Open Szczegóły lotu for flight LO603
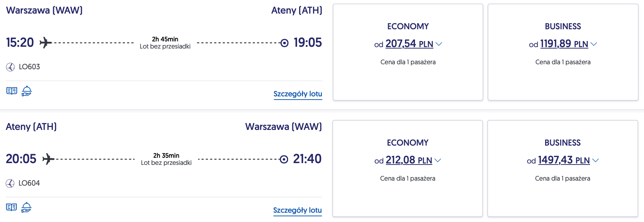The width and height of the screenshot is (644, 222). pos(298,94)
